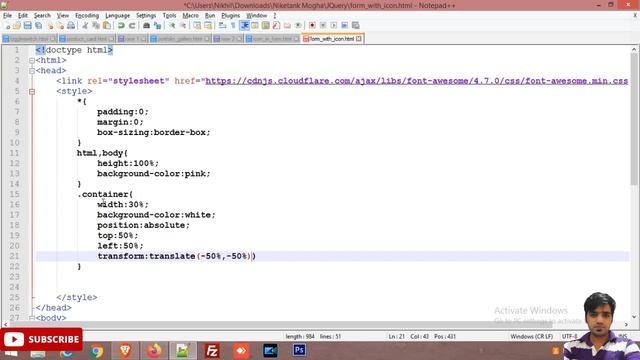The width and height of the screenshot is (640, 360).
Task: Open Google Chrome from the taskbar
Action: click(96, 351)
